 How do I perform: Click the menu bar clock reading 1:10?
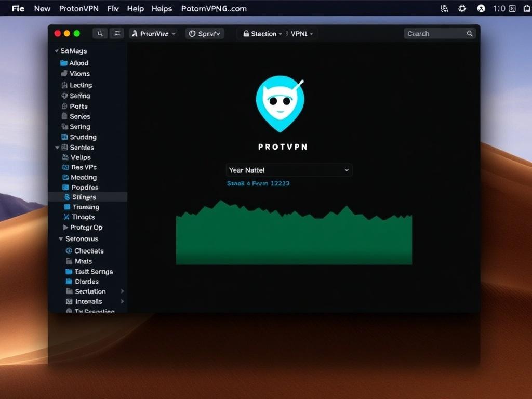[499, 8]
